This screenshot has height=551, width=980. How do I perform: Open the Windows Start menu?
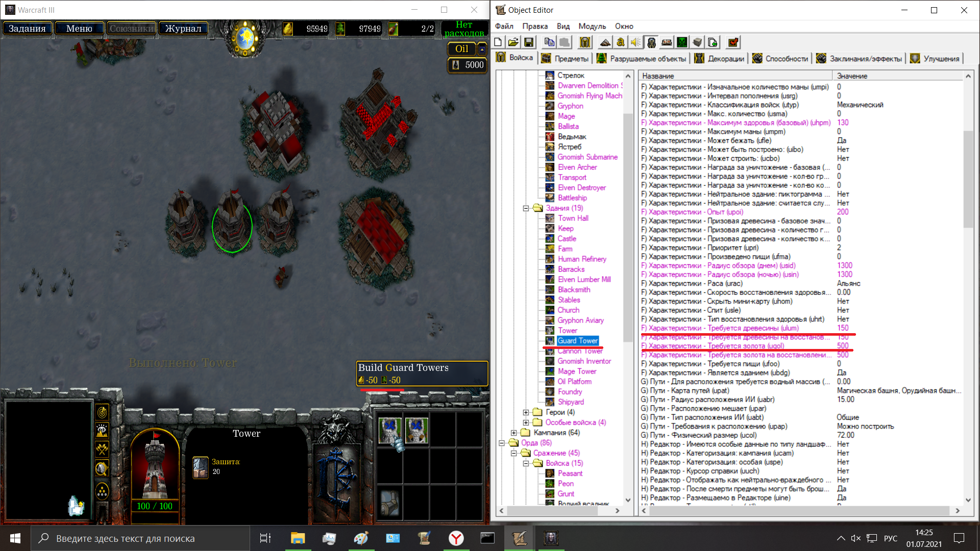click(x=15, y=538)
